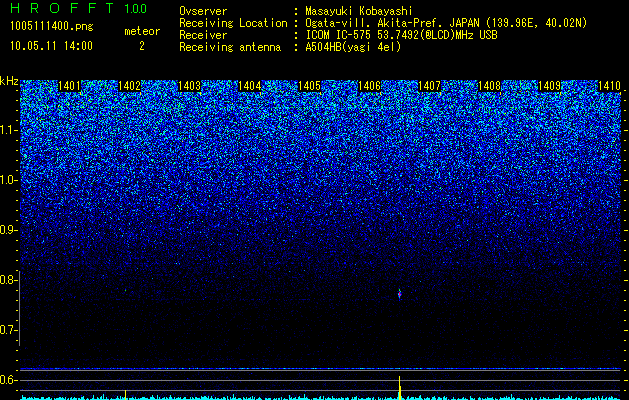Screen dimensions: 629x400
Task: Click the 1408 time marker
Action: (x=490, y=86)
